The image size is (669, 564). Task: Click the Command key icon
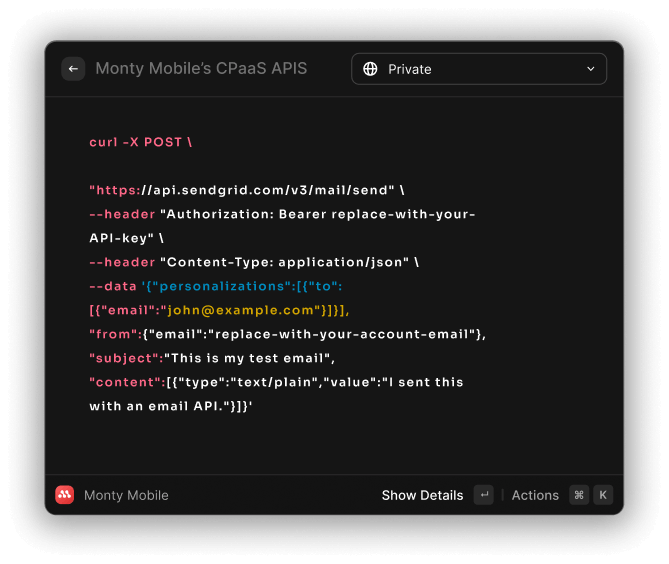pyautogui.click(x=579, y=495)
